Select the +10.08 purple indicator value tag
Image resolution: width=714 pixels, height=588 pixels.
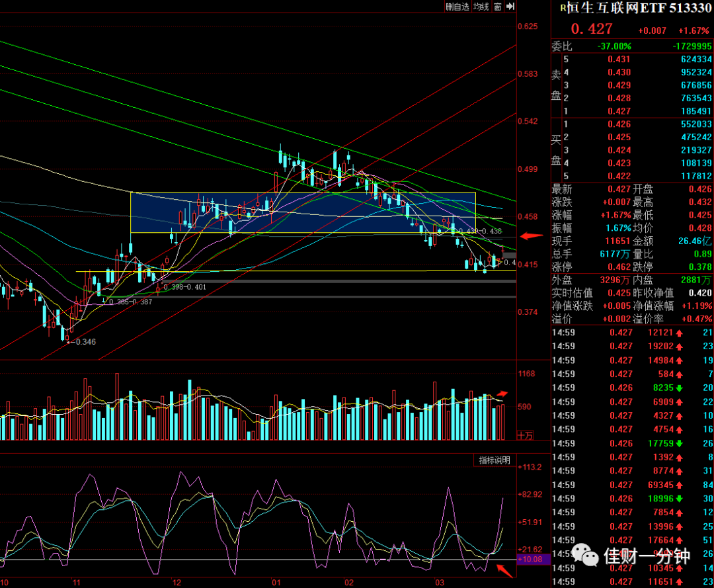(530, 560)
